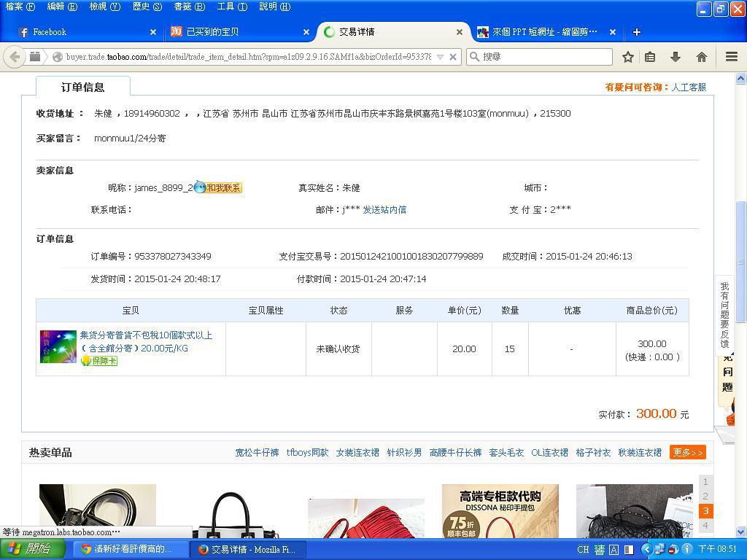
Task: Click the 秋装连衣裙 link
Action: tap(639, 452)
